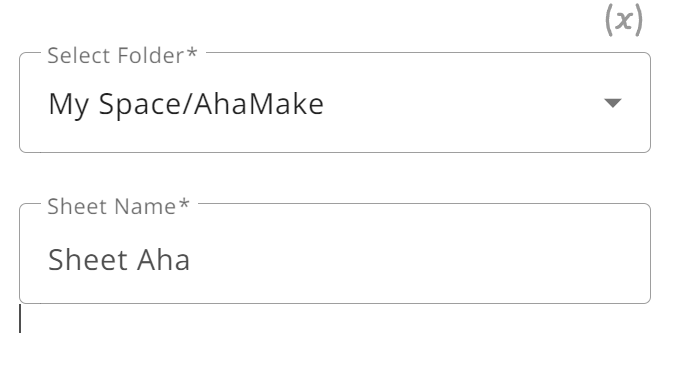
Task: Click the My Space/AhaMake selected value
Action: click(186, 105)
